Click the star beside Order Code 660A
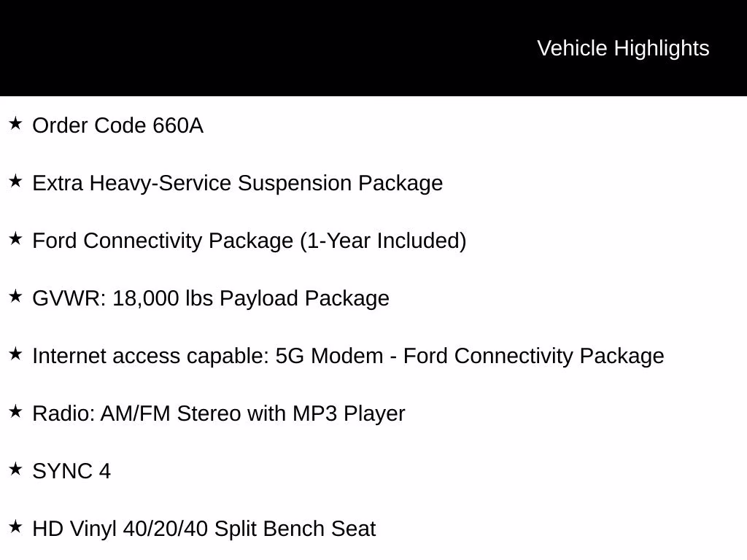This screenshot has height=560, width=747. click(x=15, y=124)
